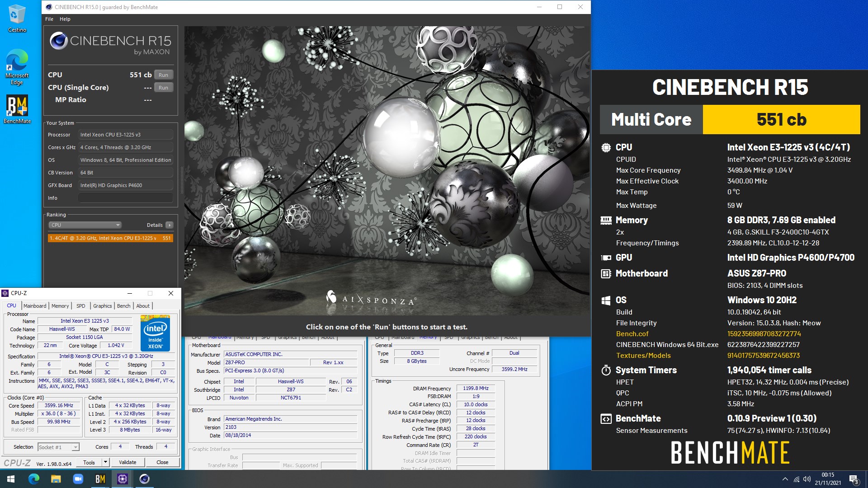Click the Tools button in CPU-Z
This screenshot has width=868, height=488.
pyautogui.click(x=89, y=462)
